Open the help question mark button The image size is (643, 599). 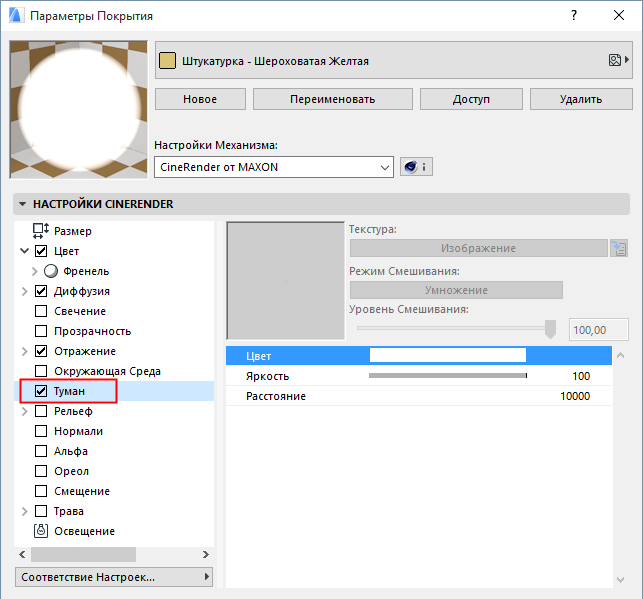point(574,16)
